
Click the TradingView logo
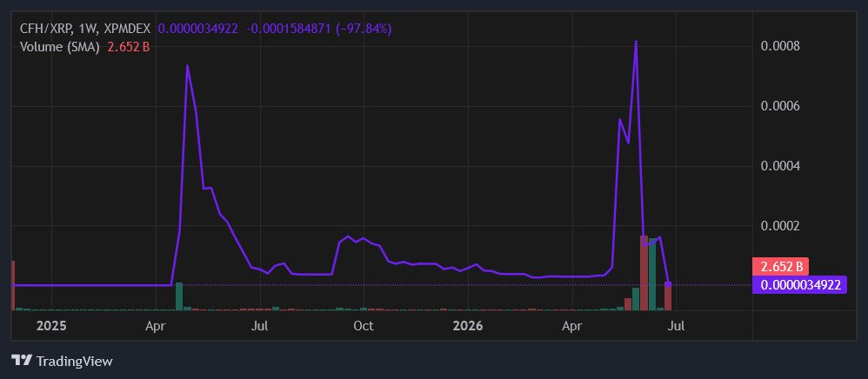[22, 361]
